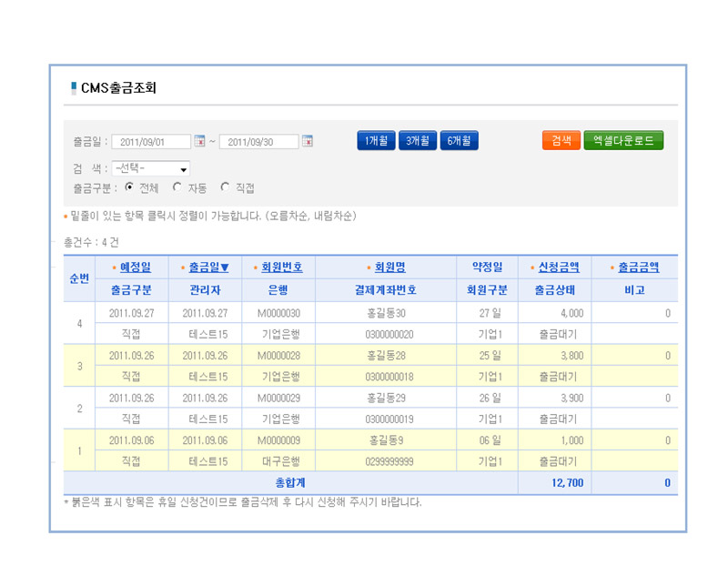Click member number M0000009
Screen dimensions: 728x586
click(x=279, y=440)
